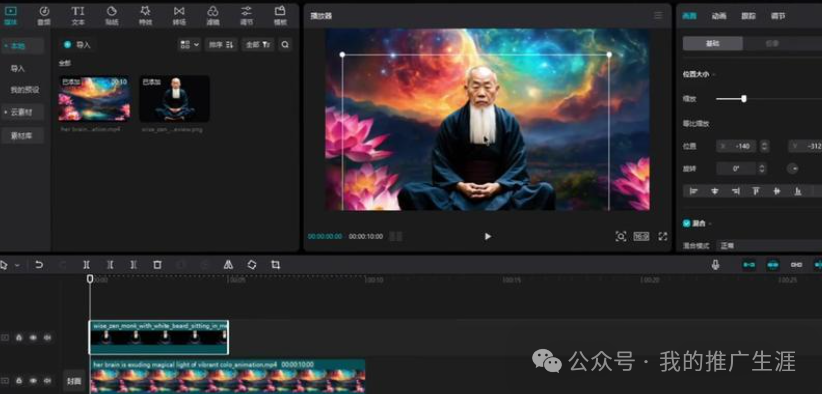Open the Audio (音频) tab
Screen dimensions: 822x394
click(x=44, y=15)
